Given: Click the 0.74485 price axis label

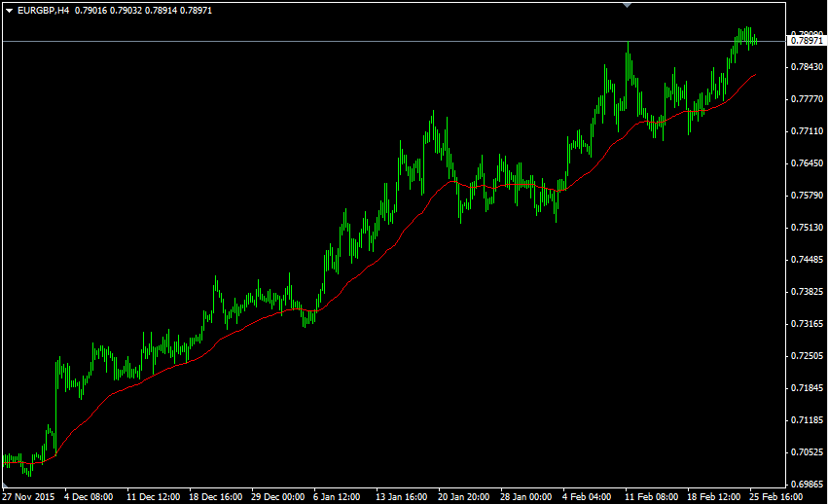Looking at the screenshot, I should point(807,260).
